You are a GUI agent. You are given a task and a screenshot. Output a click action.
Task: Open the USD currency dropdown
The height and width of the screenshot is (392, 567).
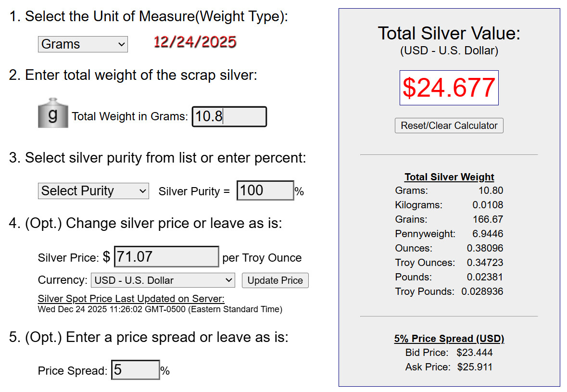(x=163, y=280)
